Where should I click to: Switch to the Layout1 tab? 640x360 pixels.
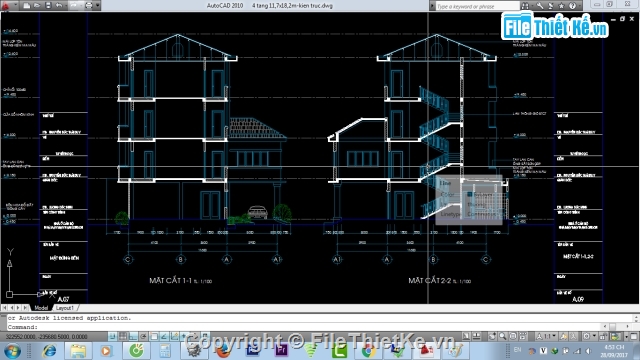pyautogui.click(x=64, y=308)
